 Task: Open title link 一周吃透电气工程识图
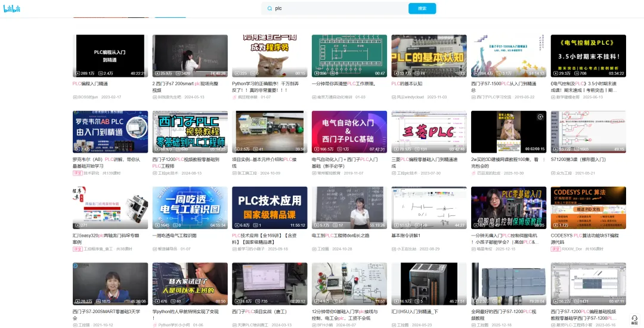(175, 236)
